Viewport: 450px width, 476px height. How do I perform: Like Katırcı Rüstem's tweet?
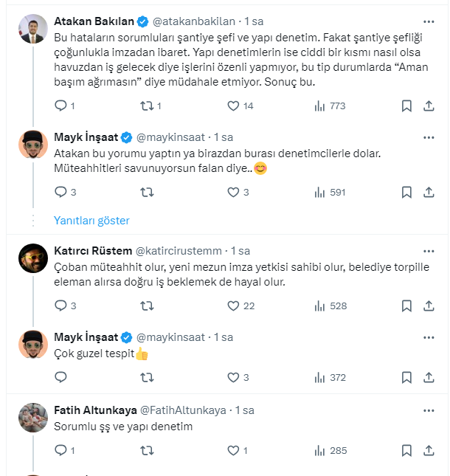[x=233, y=306]
